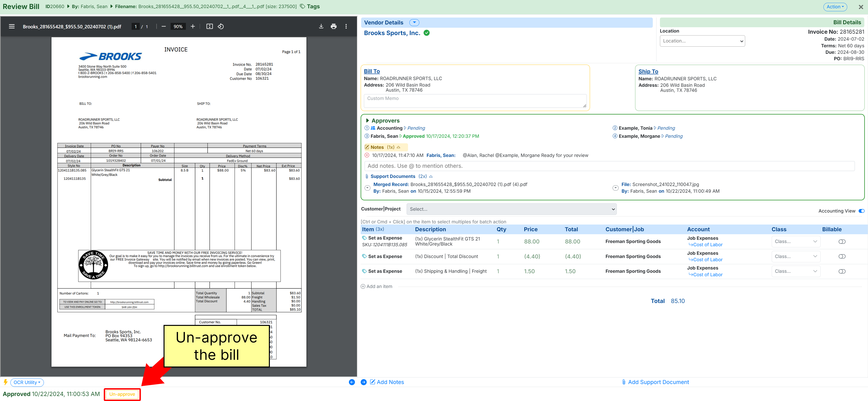Zoom in the PDF with the plus icon
868x401 pixels.
coord(193,26)
